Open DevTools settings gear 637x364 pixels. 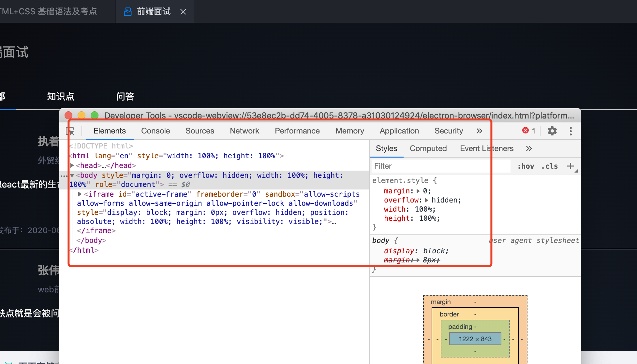(x=552, y=131)
